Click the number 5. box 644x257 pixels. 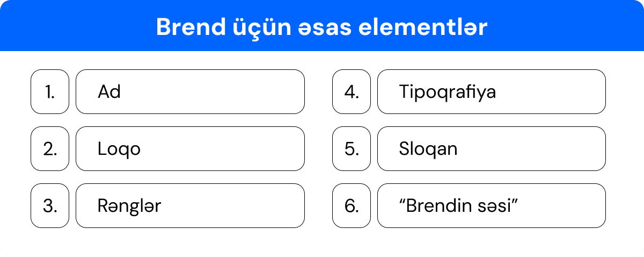(352, 149)
